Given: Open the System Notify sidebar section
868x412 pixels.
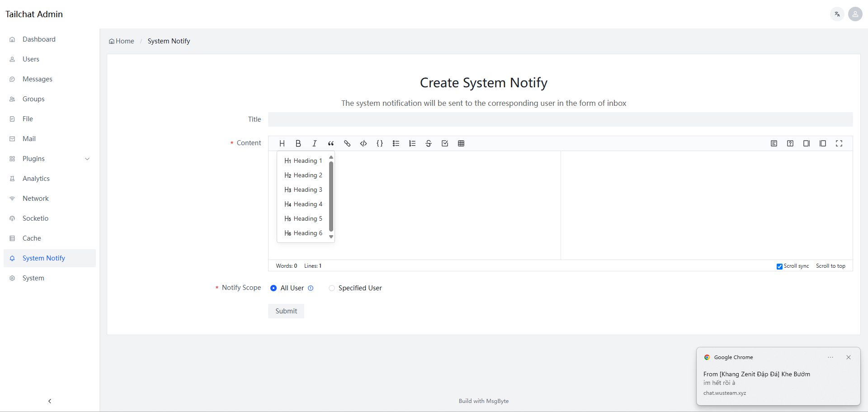Looking at the screenshot, I should [43, 258].
